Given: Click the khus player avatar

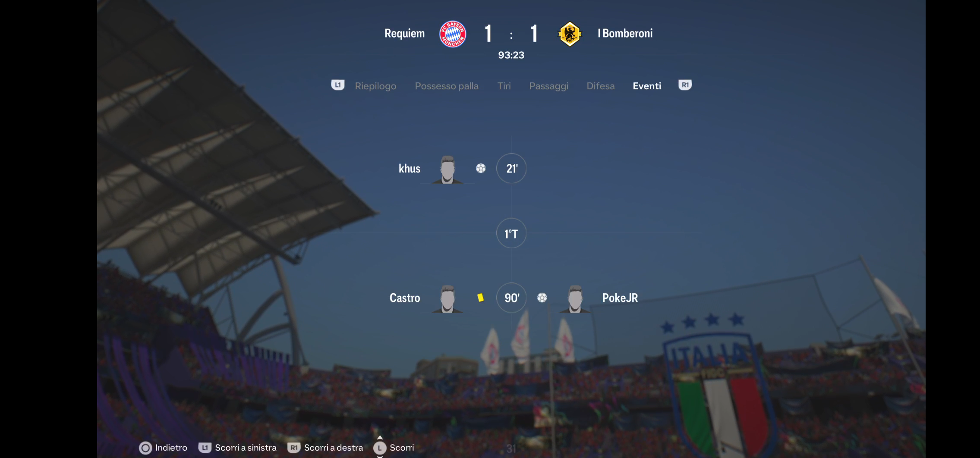Looking at the screenshot, I should click(447, 169).
